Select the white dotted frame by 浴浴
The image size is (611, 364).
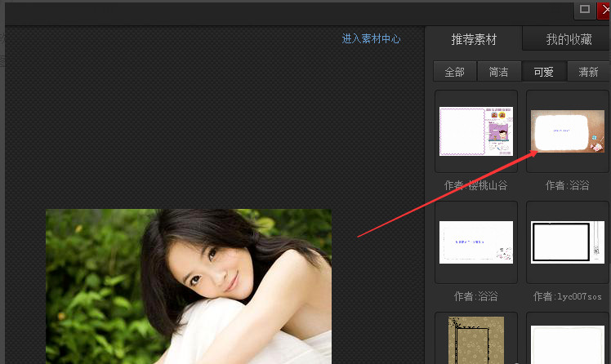click(476, 242)
